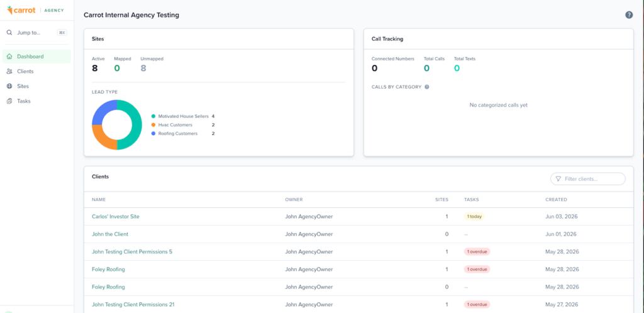This screenshot has height=313, width=644.
Task: Click owner John AgencyOwner in Carlos' row
Action: pyautogui.click(x=309, y=217)
